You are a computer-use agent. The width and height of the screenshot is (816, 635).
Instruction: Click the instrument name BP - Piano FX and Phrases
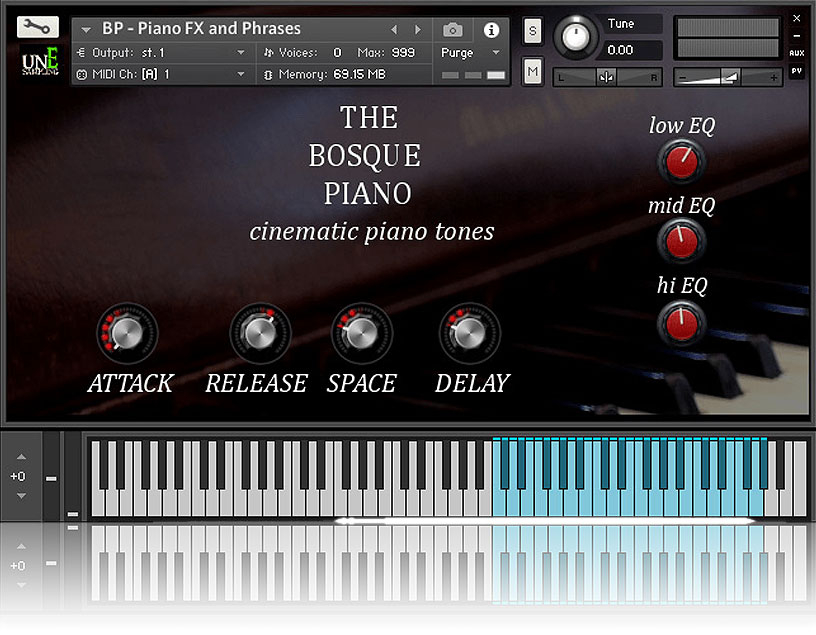(x=201, y=29)
